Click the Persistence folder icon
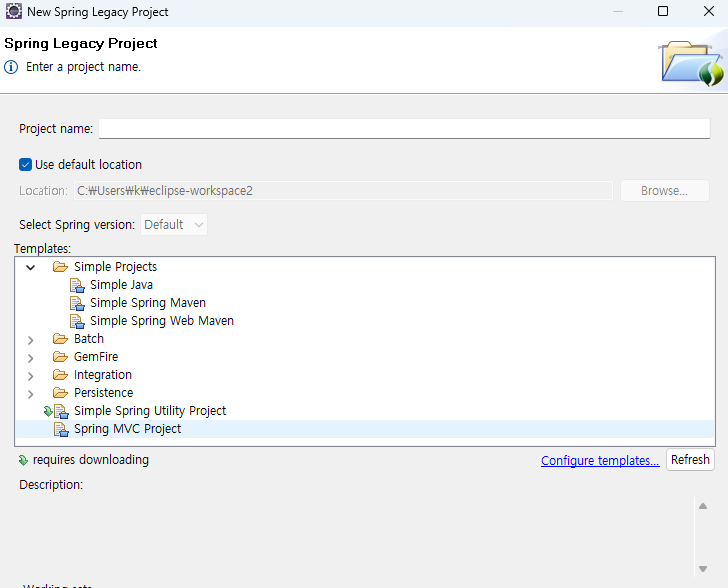This screenshot has height=588, width=728. (60, 393)
